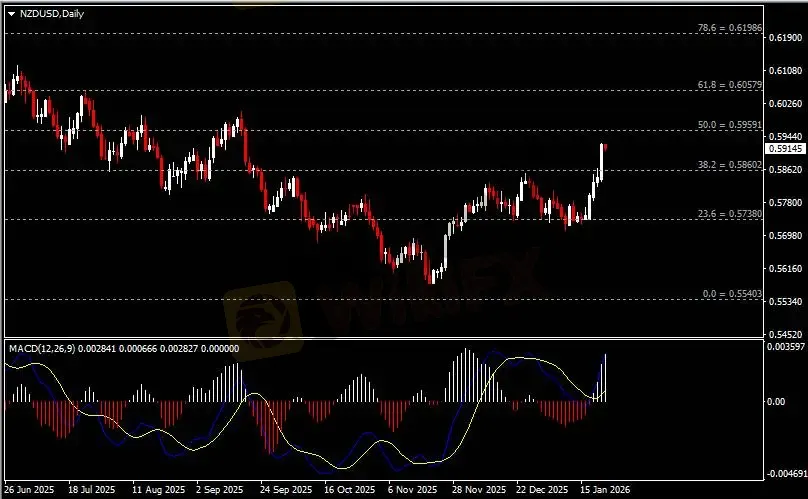Click the 22 Dec 2025 date label
The height and width of the screenshot is (499, 808).
[542, 490]
